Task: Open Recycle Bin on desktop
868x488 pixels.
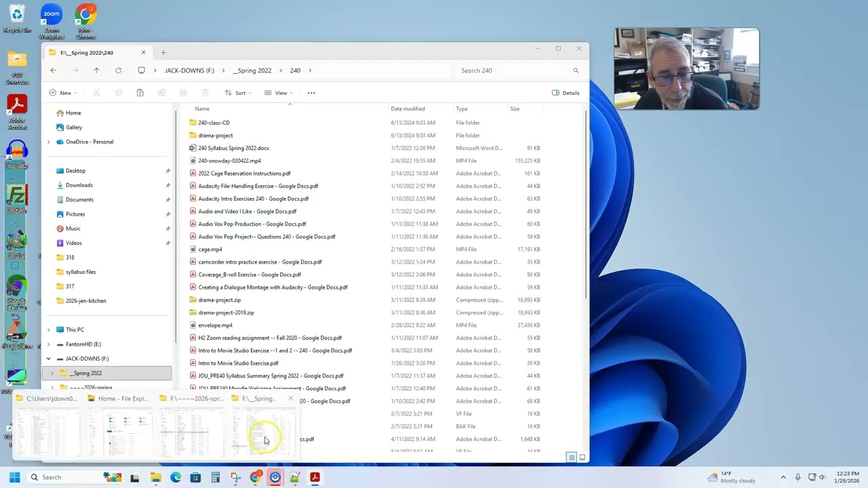Action: click(x=17, y=18)
